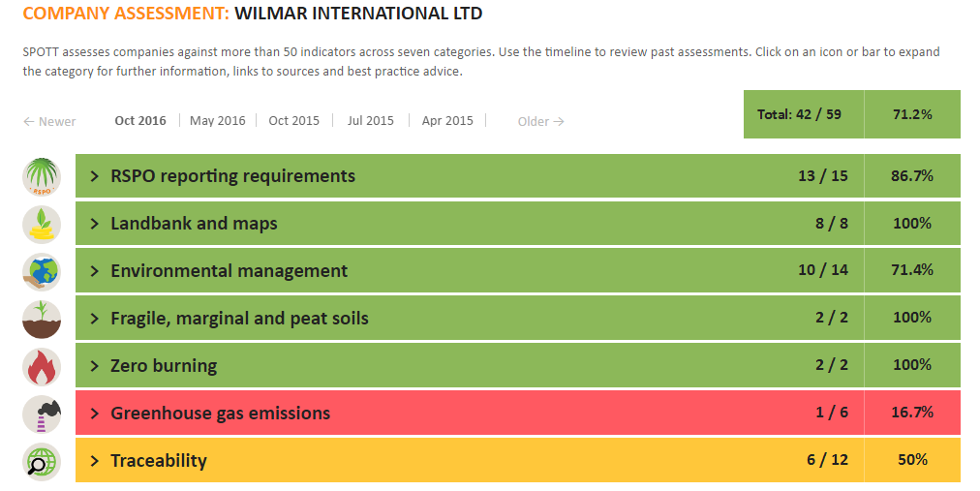The image size is (980, 491).
Task: Go to Older assessments
Action: pos(540,122)
